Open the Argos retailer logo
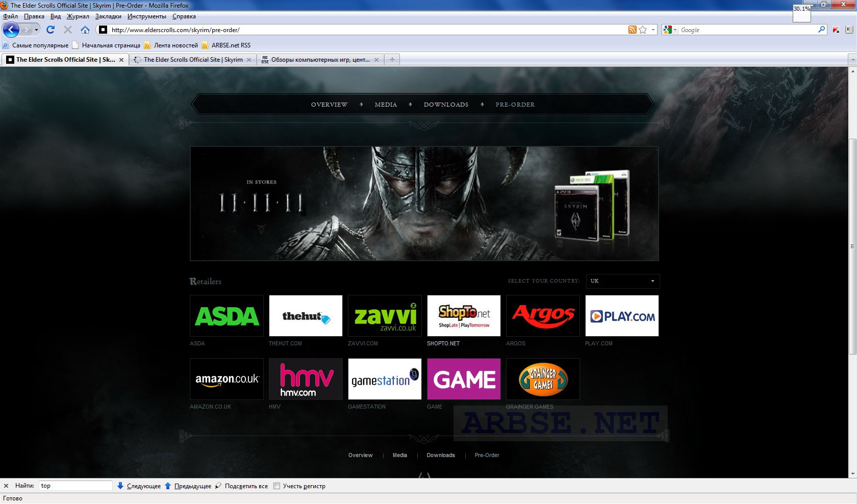Viewport: 857px width, 504px height. (543, 316)
